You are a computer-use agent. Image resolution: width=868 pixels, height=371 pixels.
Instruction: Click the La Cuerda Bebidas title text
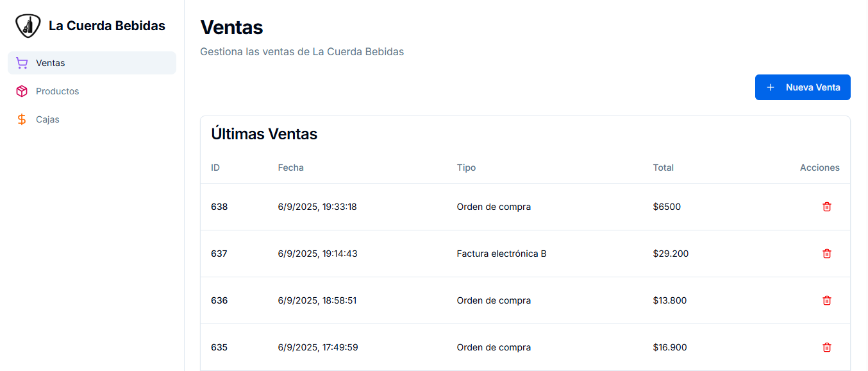108,25
